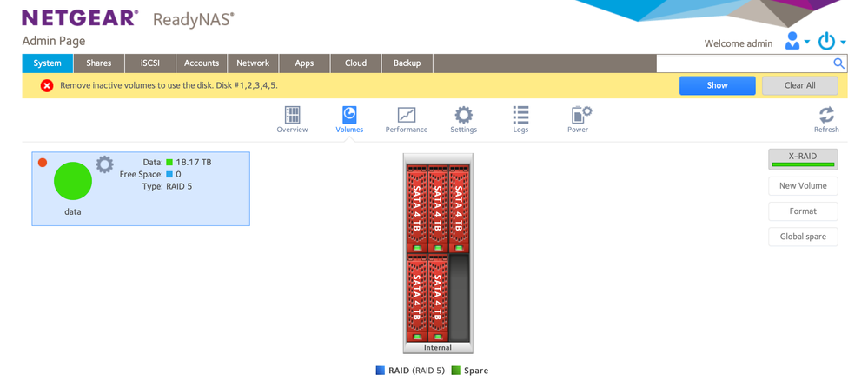Click the power button icon in header

[x=826, y=41]
